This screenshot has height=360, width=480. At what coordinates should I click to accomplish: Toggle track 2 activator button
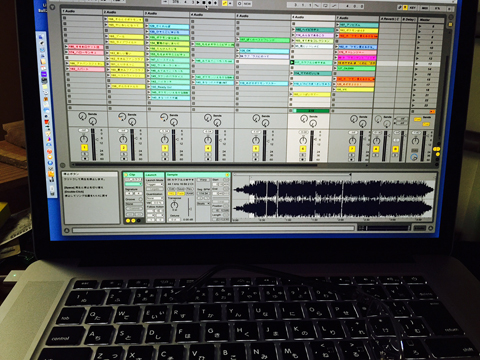point(124,148)
